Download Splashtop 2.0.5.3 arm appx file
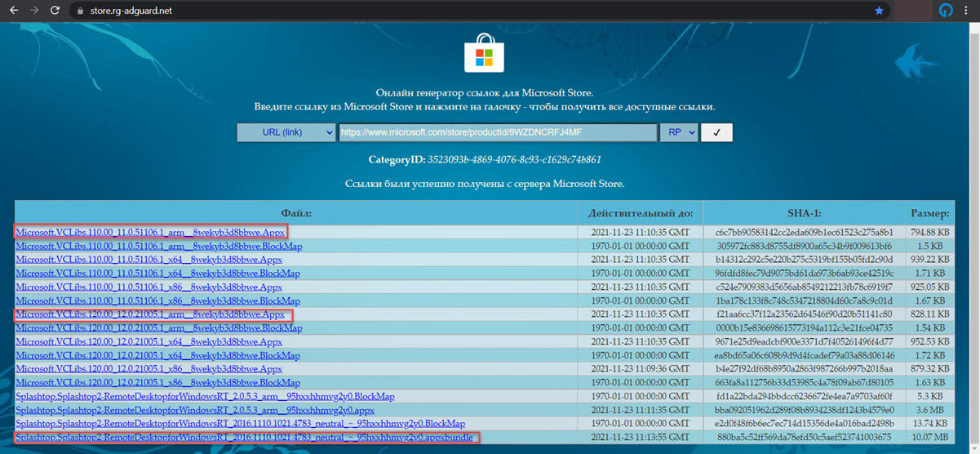This screenshot has width=980, height=454. pyautogui.click(x=195, y=410)
